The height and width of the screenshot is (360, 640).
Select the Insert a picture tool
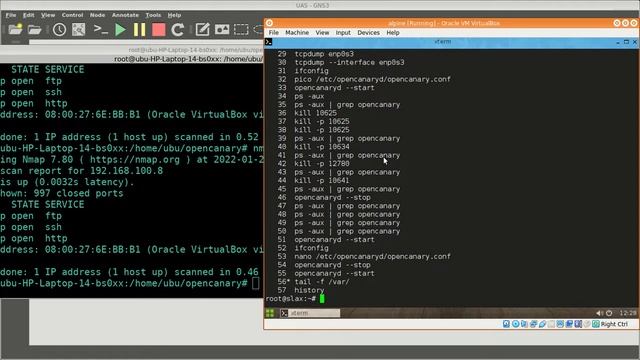point(222,29)
